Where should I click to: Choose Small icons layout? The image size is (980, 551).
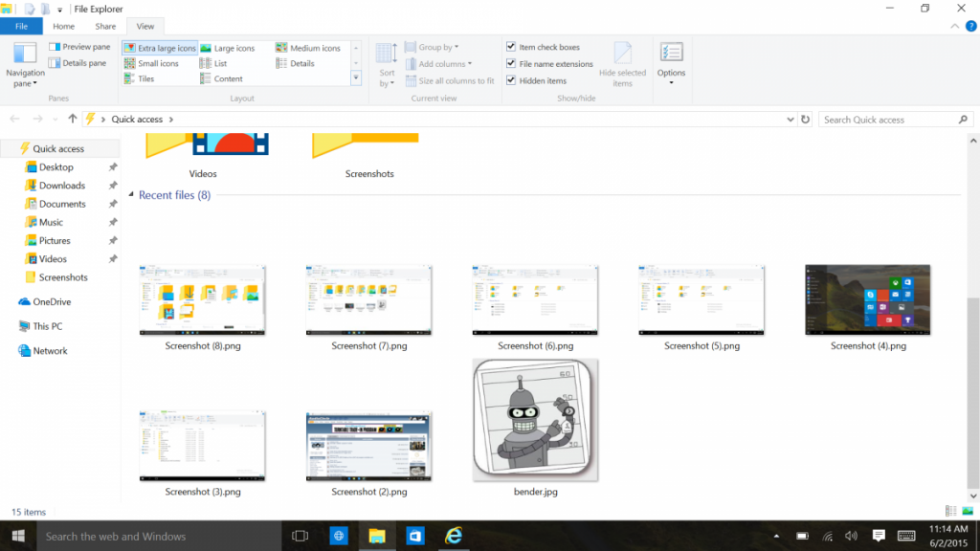151,63
